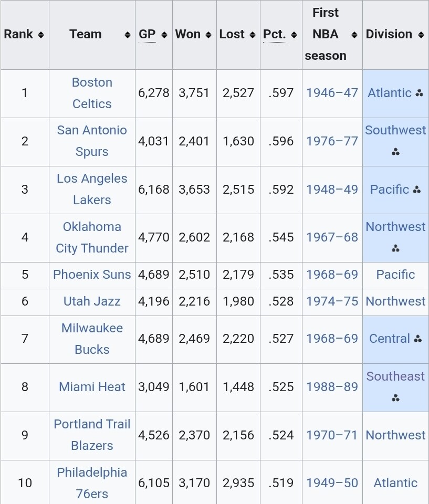Sort by GP using sort arrows

[x=164, y=35]
